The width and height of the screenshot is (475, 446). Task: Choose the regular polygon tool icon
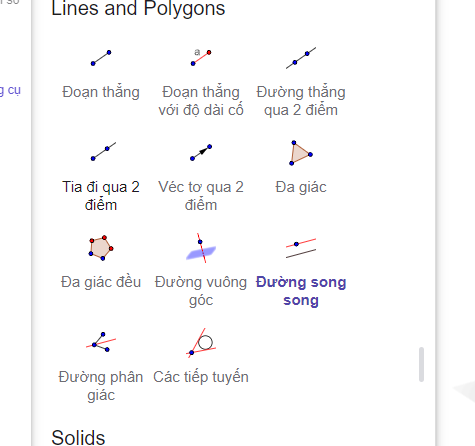click(x=101, y=248)
